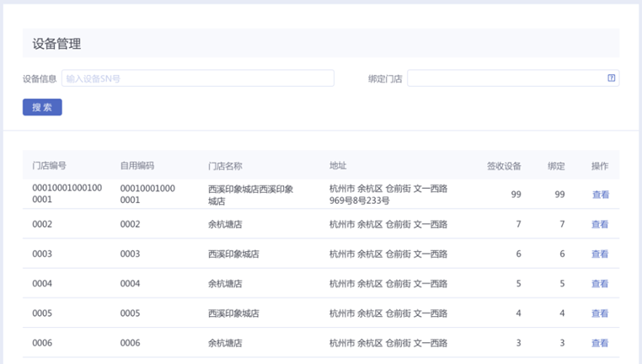
Task: Click the 地址 column header
Action: [x=338, y=166]
